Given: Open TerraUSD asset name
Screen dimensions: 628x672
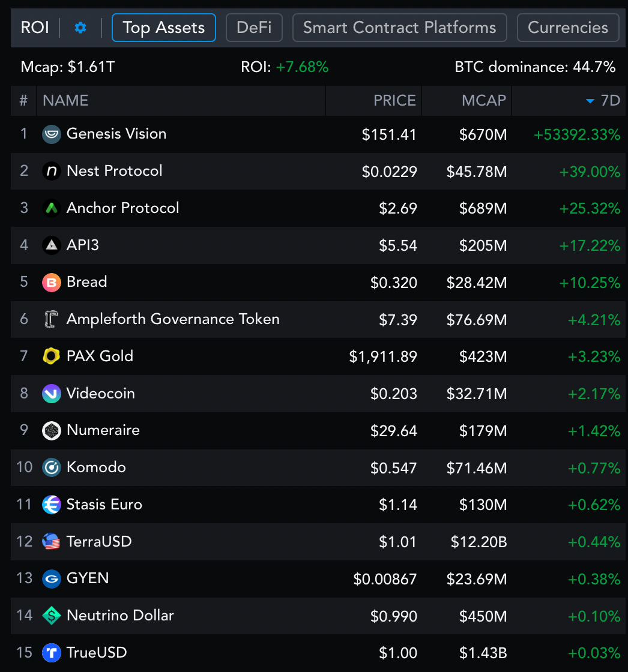Looking at the screenshot, I should (99, 541).
